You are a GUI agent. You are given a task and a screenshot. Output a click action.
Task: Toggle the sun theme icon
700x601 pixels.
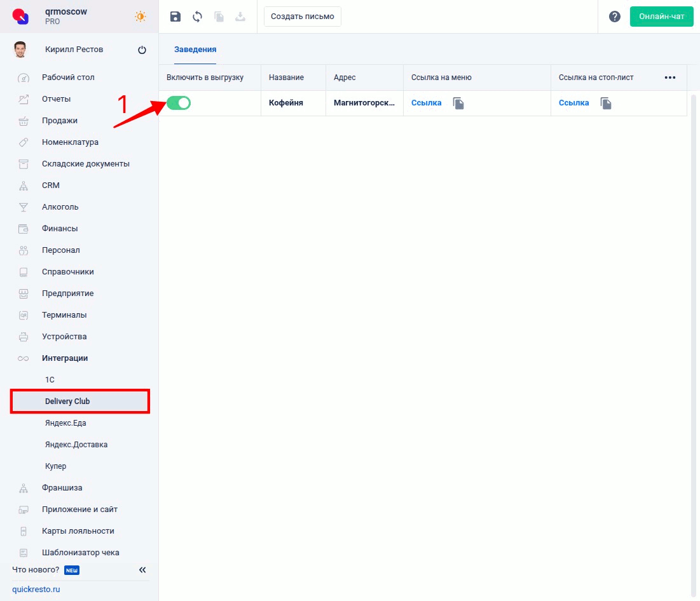tap(140, 17)
